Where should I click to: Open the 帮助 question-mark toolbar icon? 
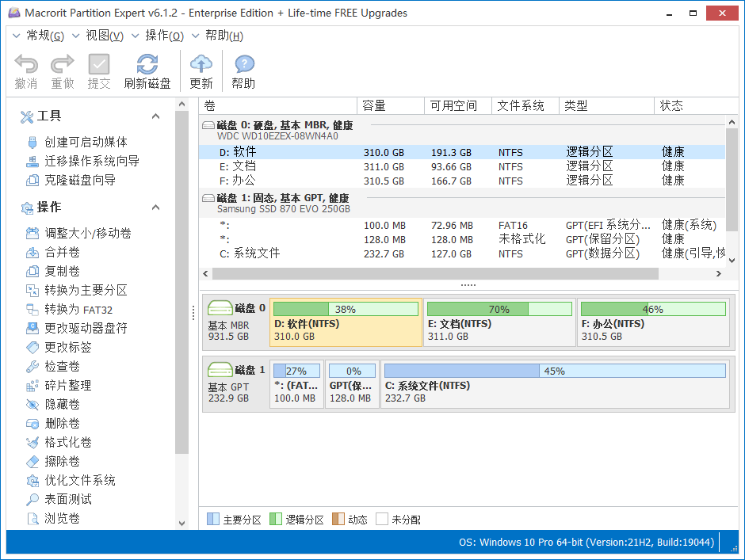coord(244,63)
